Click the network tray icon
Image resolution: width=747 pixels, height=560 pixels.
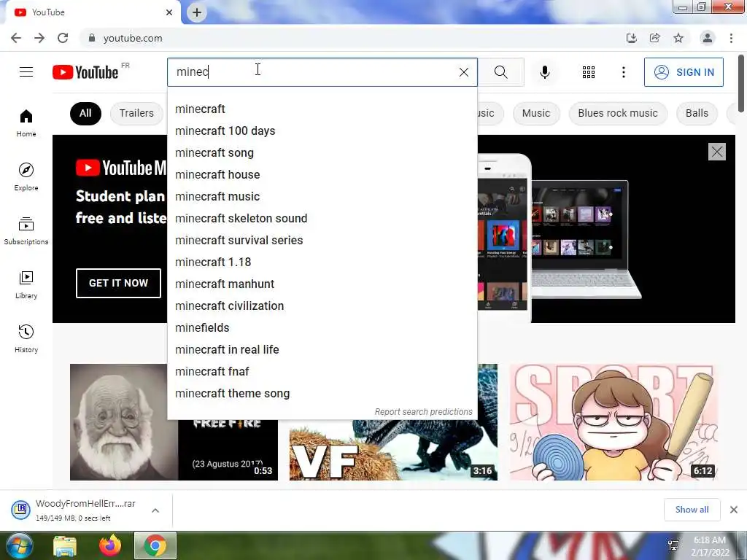(x=673, y=545)
